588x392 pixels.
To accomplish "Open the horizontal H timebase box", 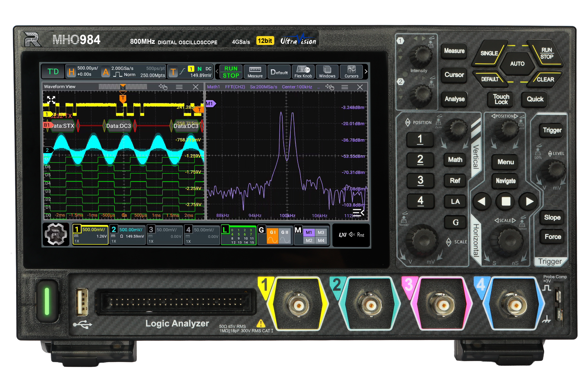I will pos(83,72).
